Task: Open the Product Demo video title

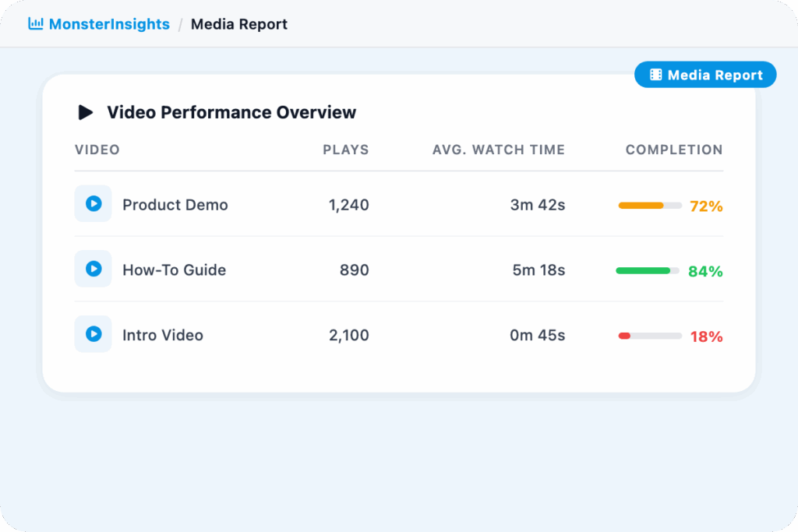Action: point(175,205)
